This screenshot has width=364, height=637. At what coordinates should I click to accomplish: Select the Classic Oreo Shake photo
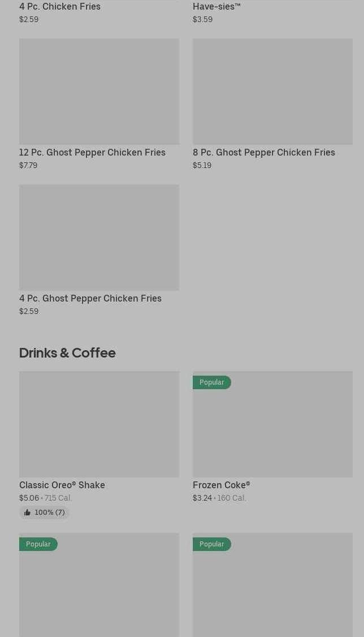coord(99,424)
